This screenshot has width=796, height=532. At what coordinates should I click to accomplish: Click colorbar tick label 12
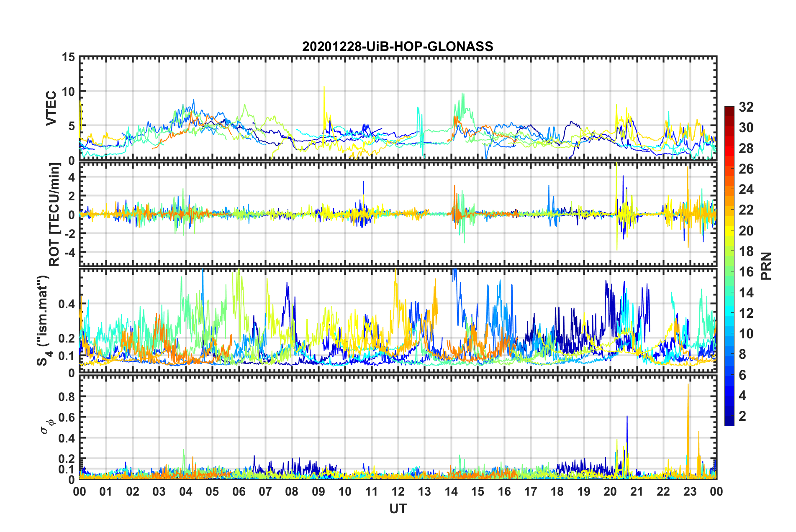[x=746, y=313]
